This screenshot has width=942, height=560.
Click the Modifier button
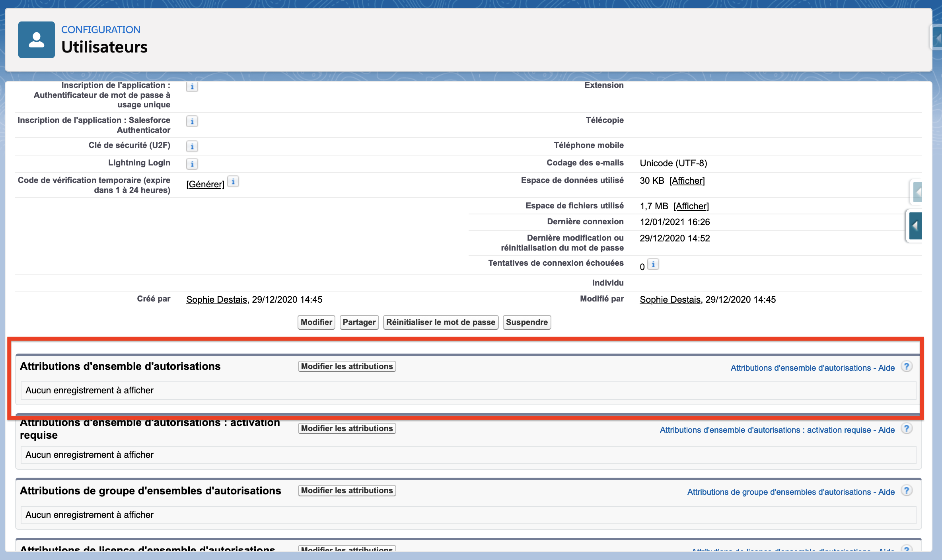coord(316,322)
